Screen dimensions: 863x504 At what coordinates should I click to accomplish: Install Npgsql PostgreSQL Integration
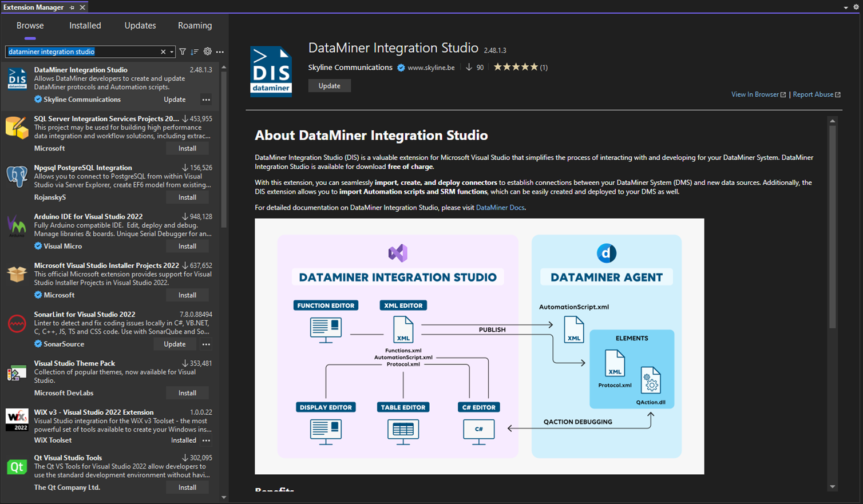pos(187,197)
